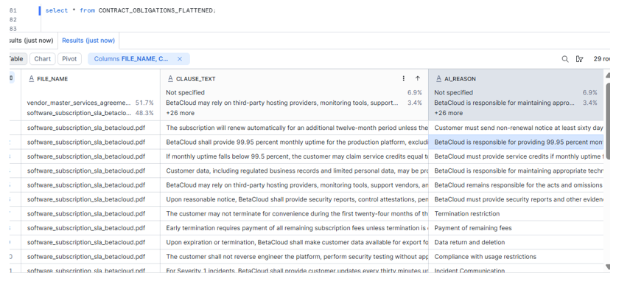This screenshot has width=644, height=293.
Task: Click 'BetaCloud may rely on third-party' summary value
Action: 294,103
